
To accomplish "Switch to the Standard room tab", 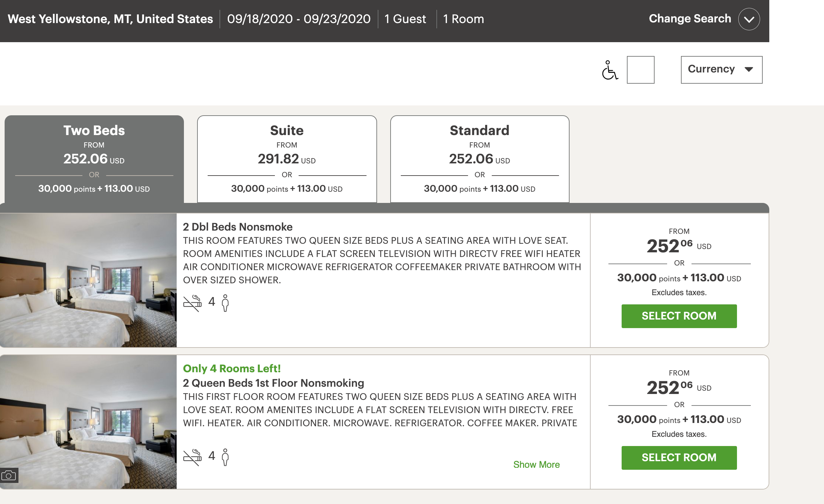I will pos(479,159).
